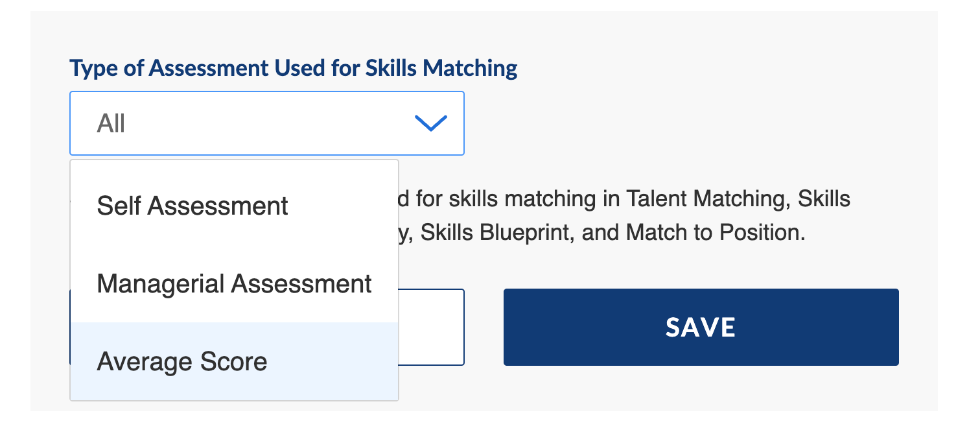
Task: Click the outlined button left of SAVE
Action: (431, 327)
